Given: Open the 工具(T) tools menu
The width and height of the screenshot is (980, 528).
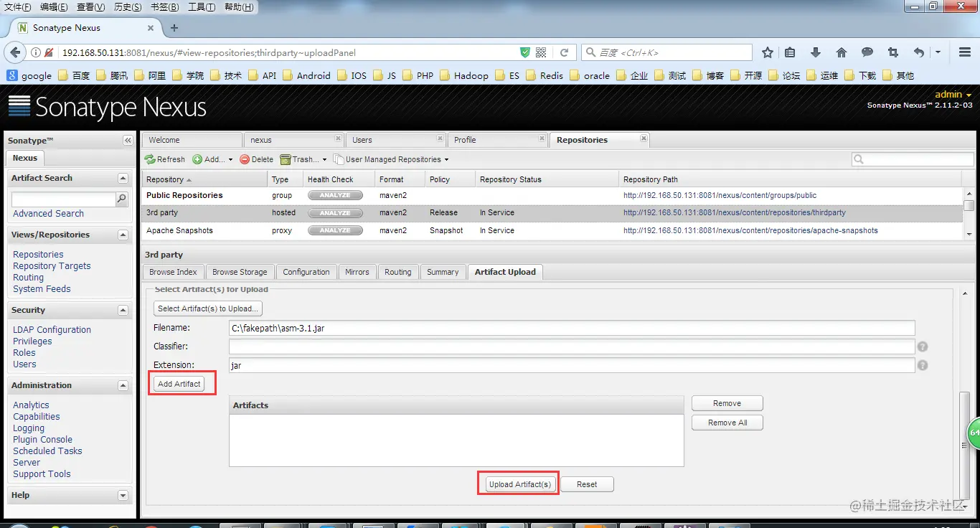Looking at the screenshot, I should point(202,7).
